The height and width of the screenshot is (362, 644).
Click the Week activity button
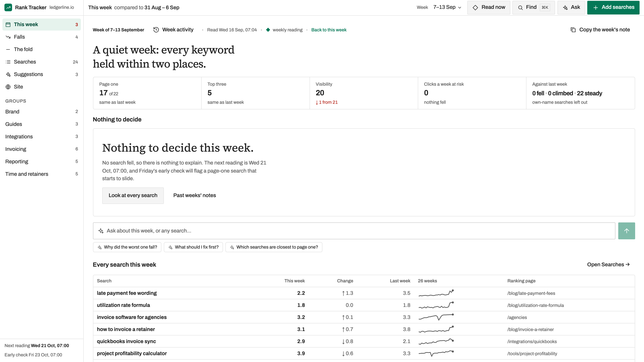pos(173,30)
